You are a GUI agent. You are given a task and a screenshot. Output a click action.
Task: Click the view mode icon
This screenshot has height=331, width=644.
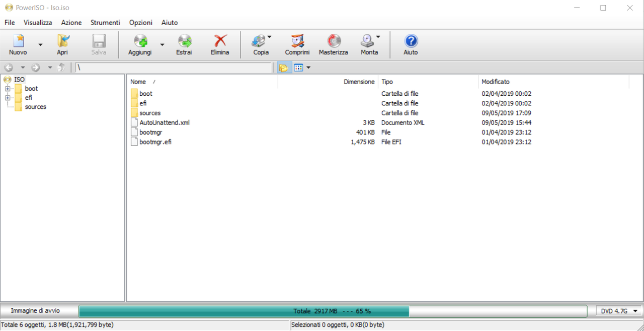(299, 68)
